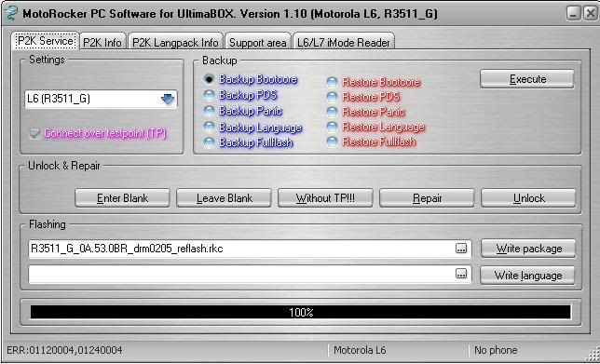Click the ERR:01120004,01240004 status text
Viewport: 600px width, 364px height.
64,350
